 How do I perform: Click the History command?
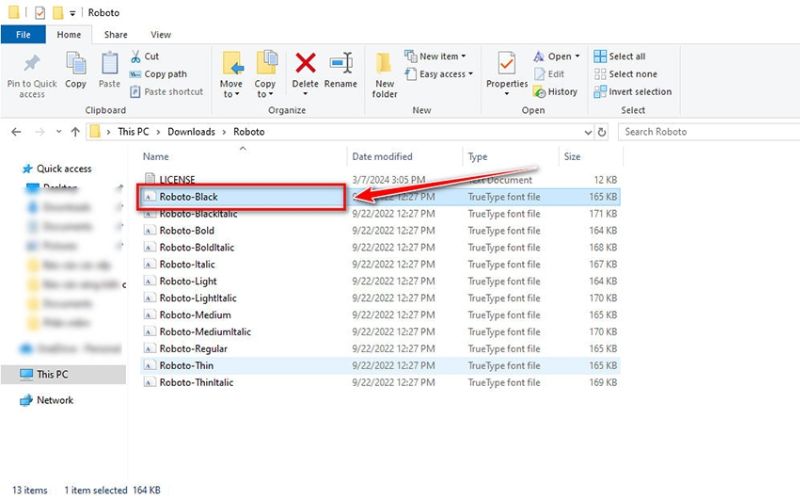tap(555, 92)
